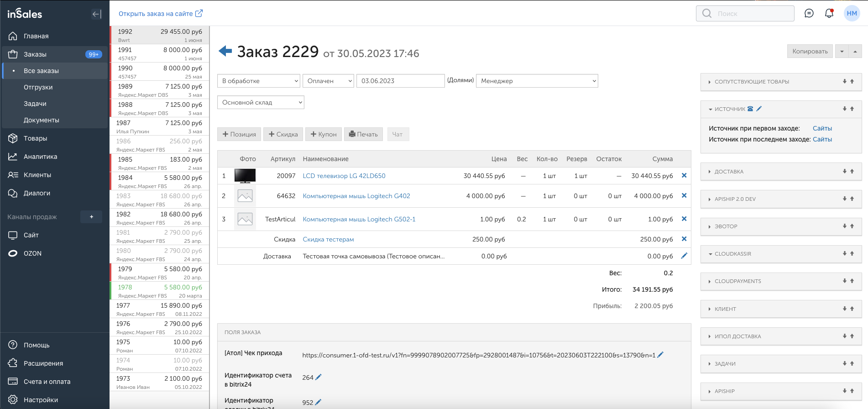Open Настройки in sidebar
This screenshot has width=868, height=409.
click(x=55, y=400)
